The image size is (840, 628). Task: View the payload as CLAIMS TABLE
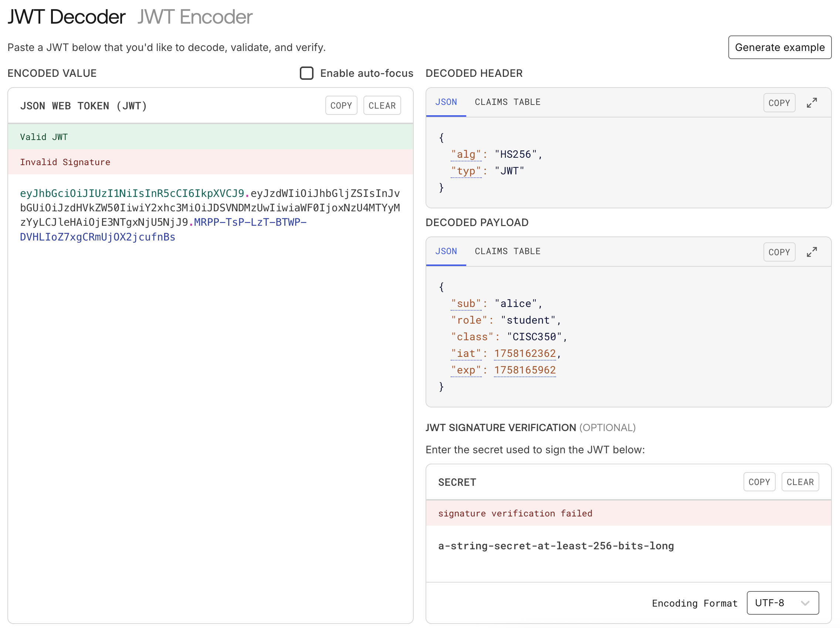pyautogui.click(x=507, y=251)
